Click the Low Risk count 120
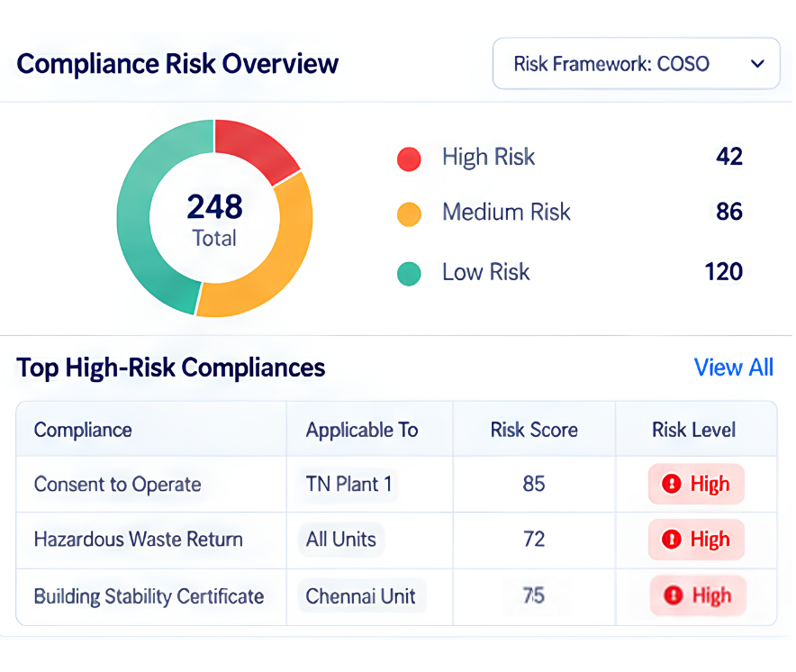The image size is (796, 672). click(x=724, y=271)
